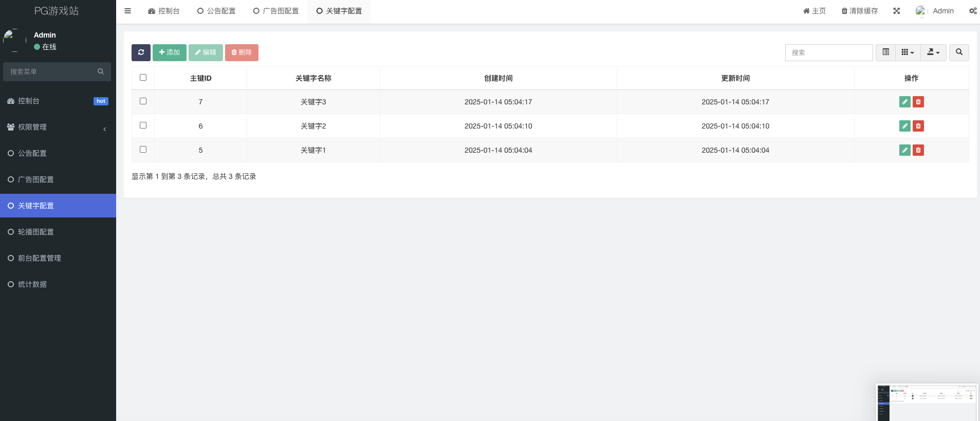Click the red delete icon for 关键字1
Image resolution: width=980 pixels, height=421 pixels.
click(x=918, y=150)
